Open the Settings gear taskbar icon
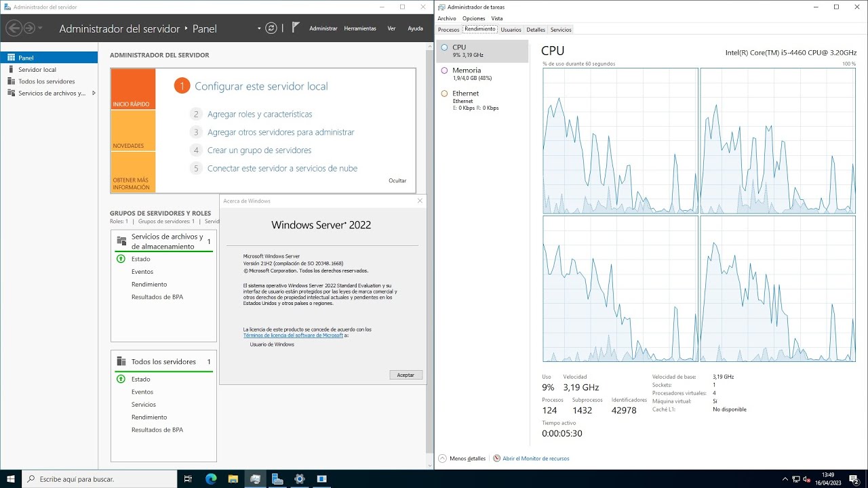 [300, 479]
